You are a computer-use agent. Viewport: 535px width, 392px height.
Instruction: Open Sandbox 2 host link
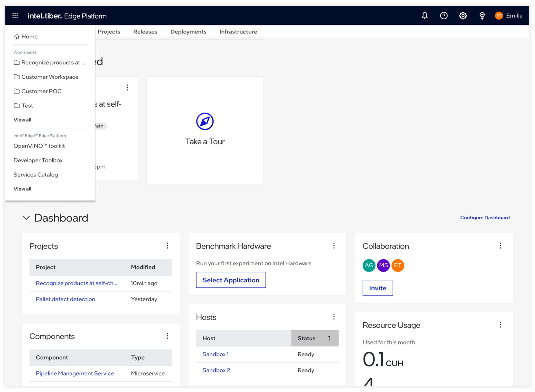click(x=216, y=370)
